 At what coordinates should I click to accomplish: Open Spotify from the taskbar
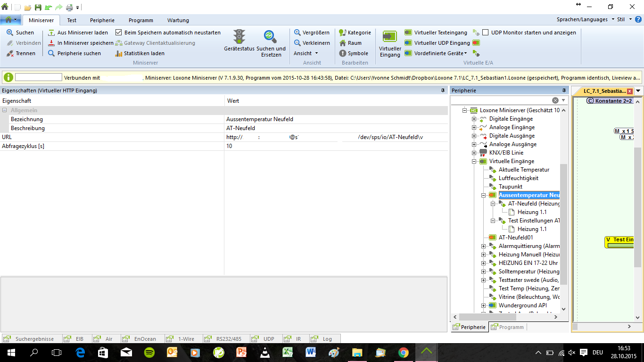pyautogui.click(x=149, y=352)
